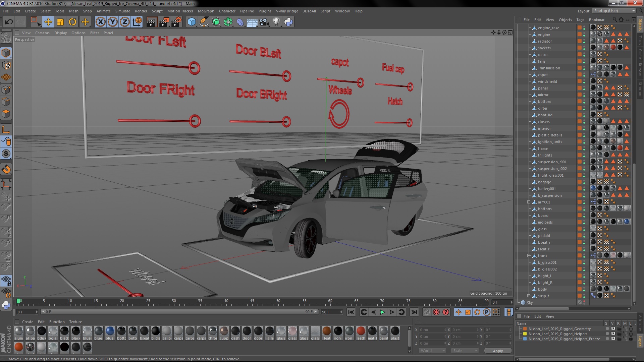Toggle visibility eye for Nissan_Leaf_2019_Rigged_Helpers layer
Screen dimensions: 644x362
(x=613, y=334)
